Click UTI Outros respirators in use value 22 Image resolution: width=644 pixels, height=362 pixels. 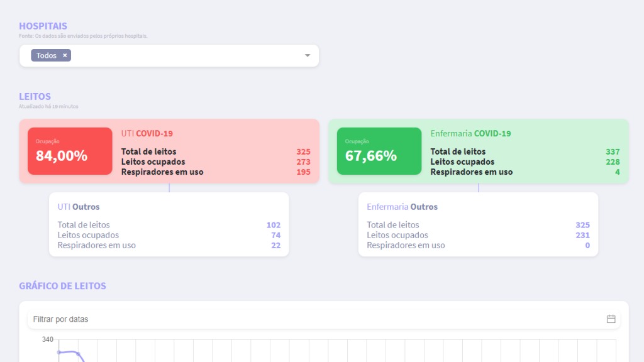pyautogui.click(x=275, y=245)
